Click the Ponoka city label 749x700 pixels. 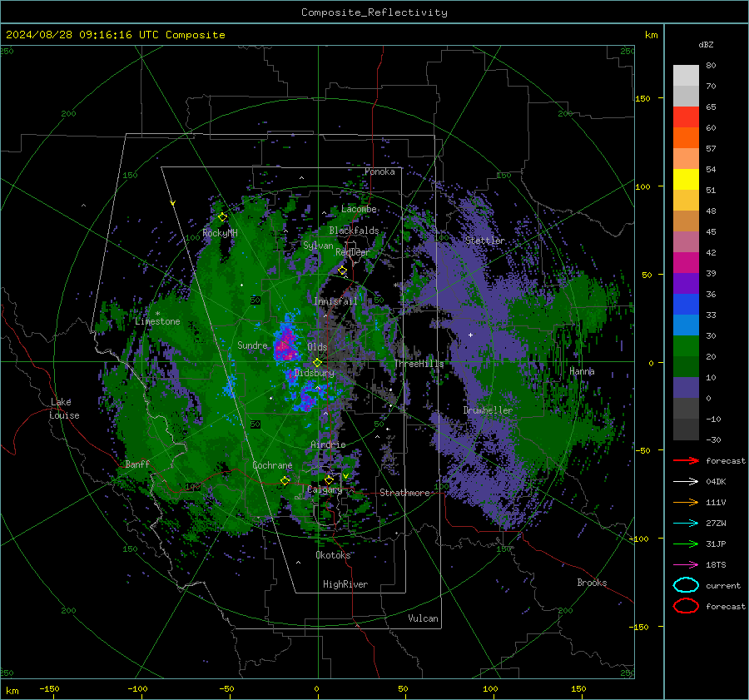coord(379,172)
